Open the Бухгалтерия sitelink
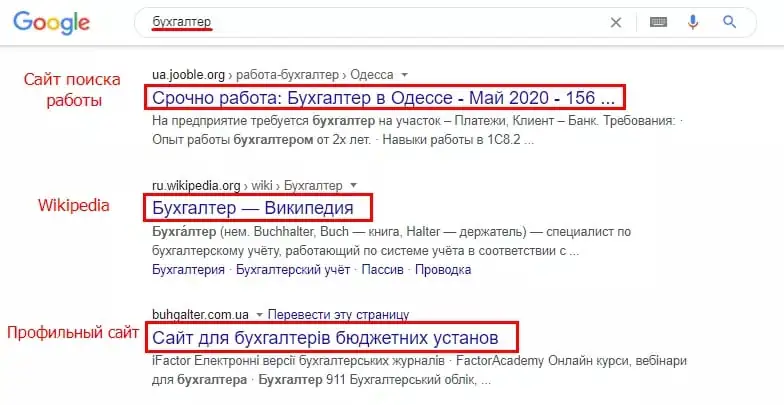The image size is (784, 405). (x=188, y=270)
